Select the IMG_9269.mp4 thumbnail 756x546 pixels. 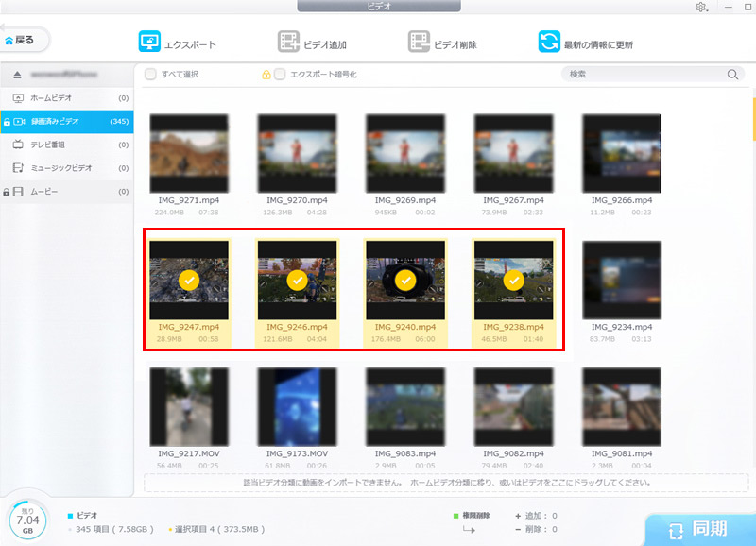click(405, 153)
